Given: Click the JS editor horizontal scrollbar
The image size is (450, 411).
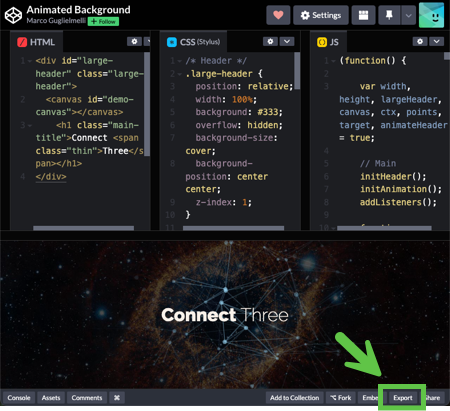Looking at the screenshot, I should pos(384,228).
